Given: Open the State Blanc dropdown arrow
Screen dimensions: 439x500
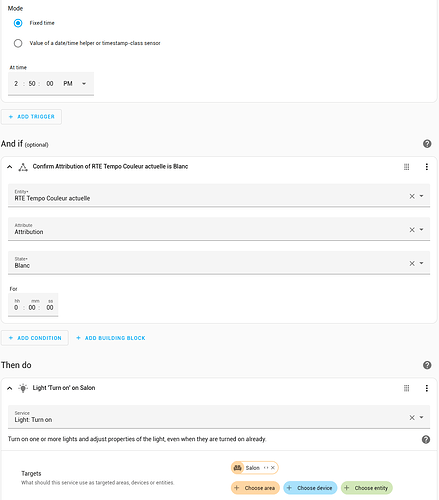Looking at the screenshot, I should [x=421, y=263].
